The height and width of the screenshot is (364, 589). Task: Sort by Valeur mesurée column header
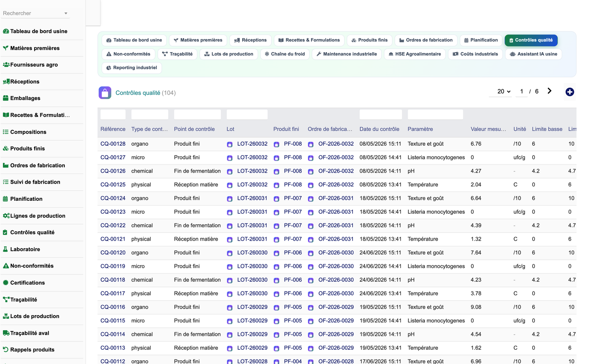point(488,129)
